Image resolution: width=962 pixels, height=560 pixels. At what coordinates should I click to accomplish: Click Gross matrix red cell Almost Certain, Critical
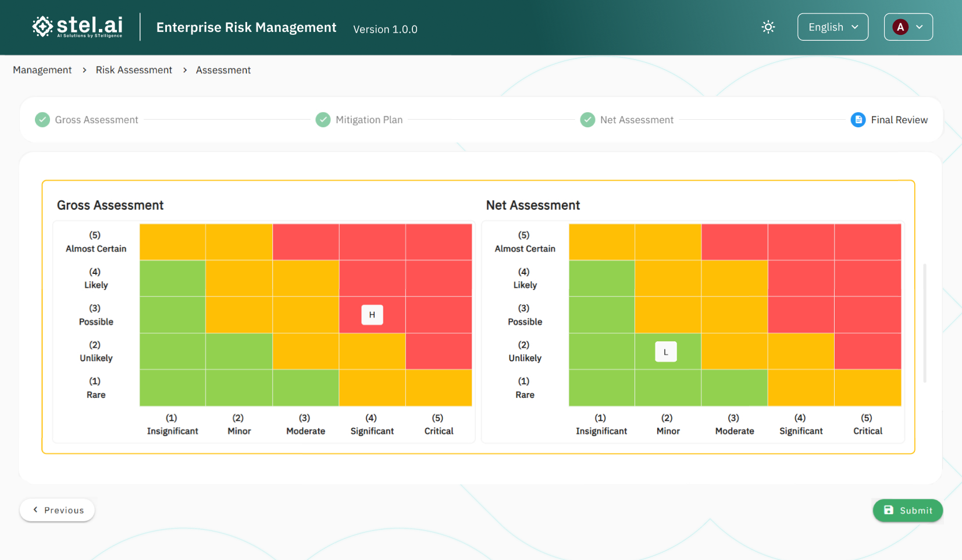[439, 242]
